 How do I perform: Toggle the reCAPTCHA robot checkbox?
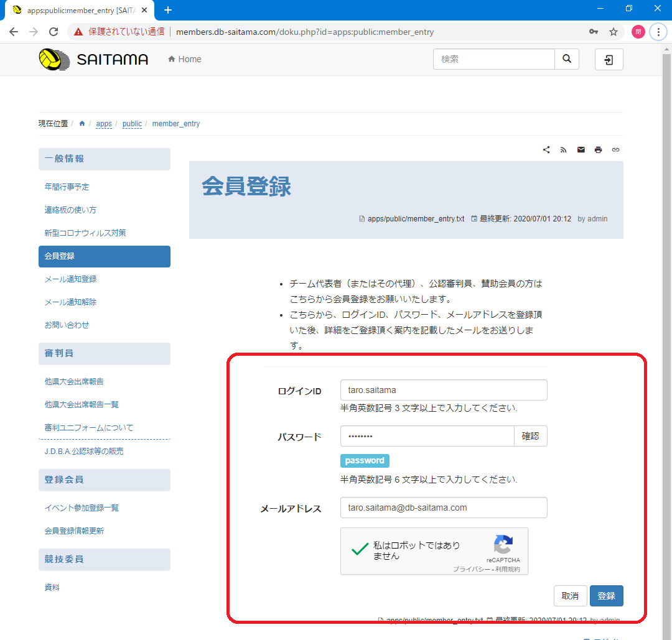(360, 550)
